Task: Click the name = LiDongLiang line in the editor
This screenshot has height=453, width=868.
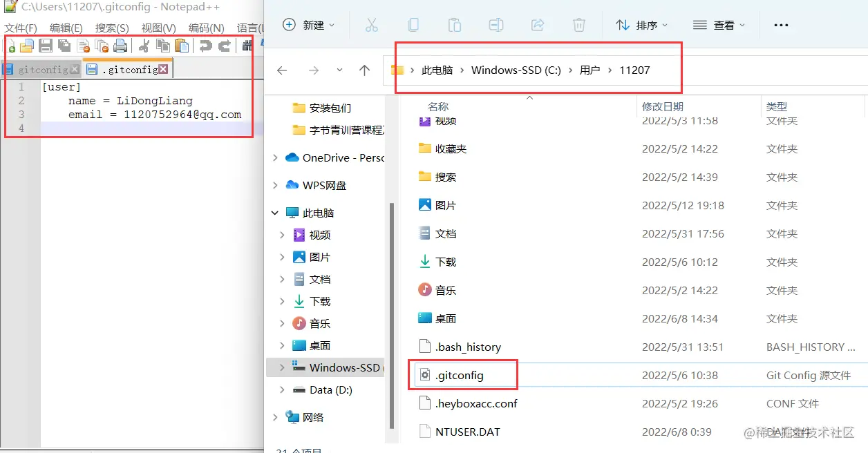Action: [130, 101]
